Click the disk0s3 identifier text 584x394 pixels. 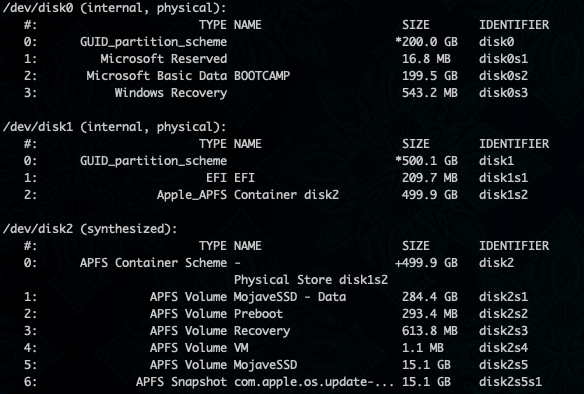click(x=503, y=93)
